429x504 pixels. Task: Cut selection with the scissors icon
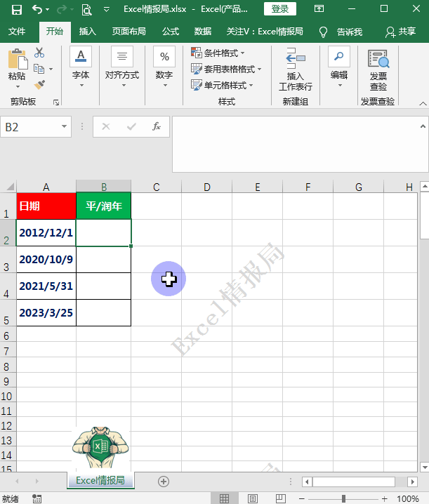[x=39, y=53]
